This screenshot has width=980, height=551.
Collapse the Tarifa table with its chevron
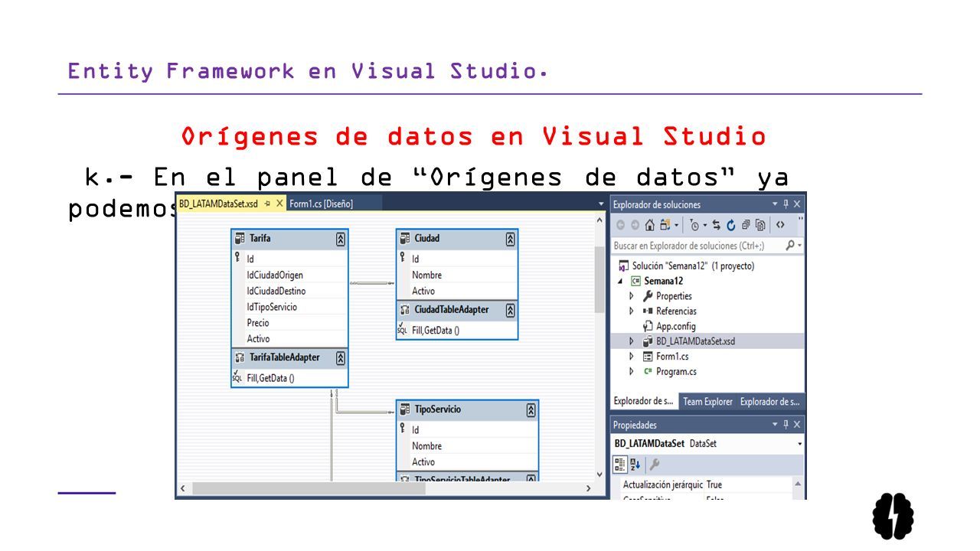[x=341, y=239]
